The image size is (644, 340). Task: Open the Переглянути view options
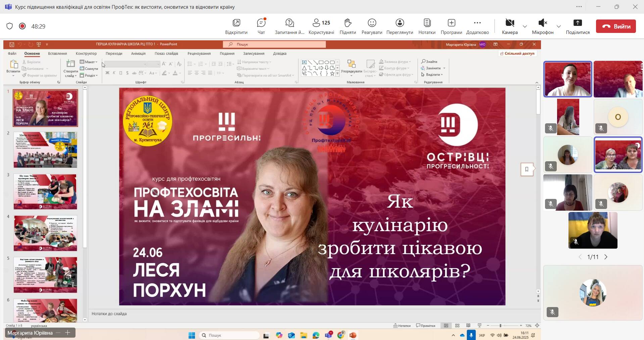(x=400, y=26)
